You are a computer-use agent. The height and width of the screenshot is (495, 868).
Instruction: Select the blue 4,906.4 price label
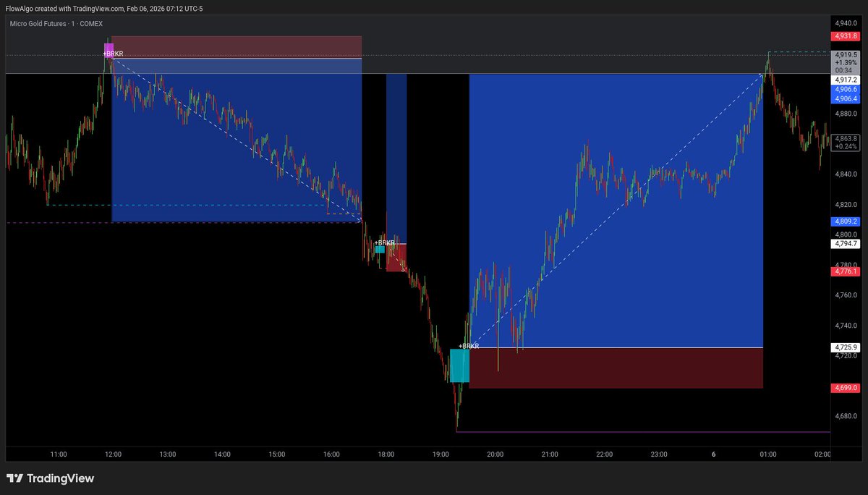coord(845,98)
